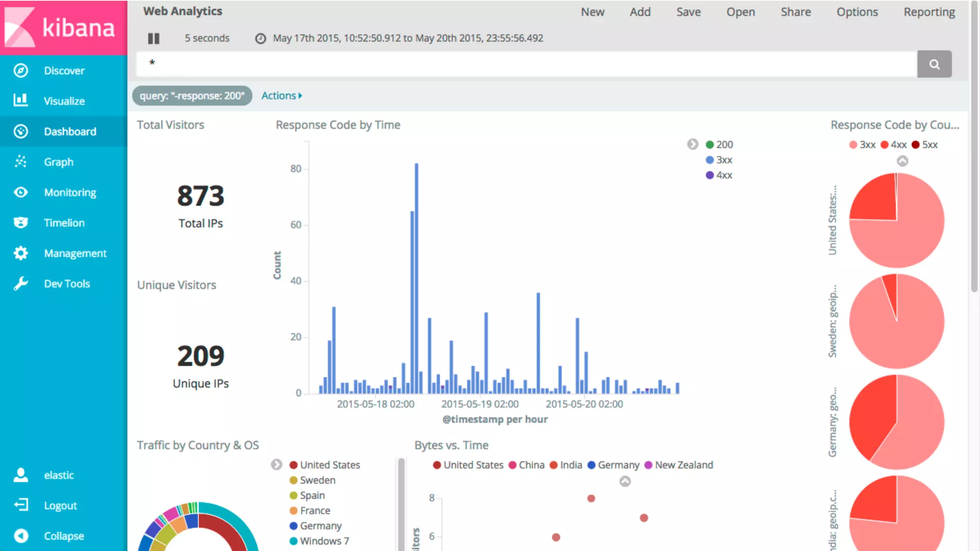This screenshot has height=551, width=980.
Task: Collapse the Bytes vs. Time legend
Action: pyautogui.click(x=625, y=481)
